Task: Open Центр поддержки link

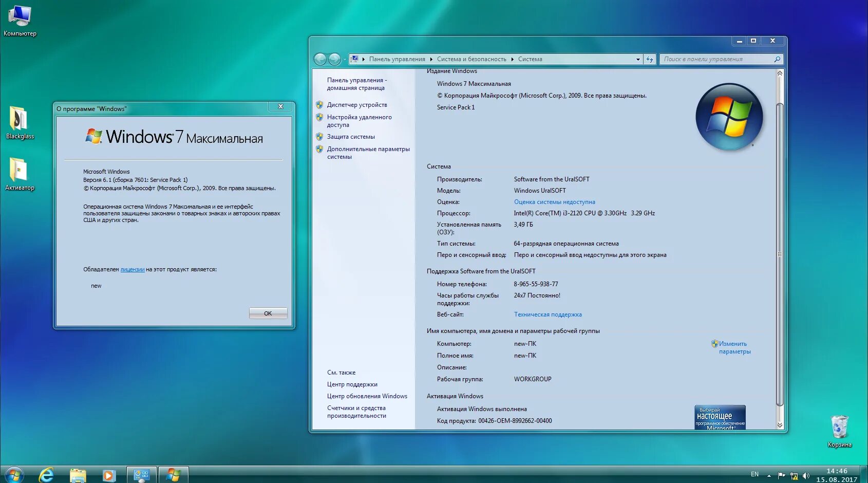Action: click(x=352, y=384)
